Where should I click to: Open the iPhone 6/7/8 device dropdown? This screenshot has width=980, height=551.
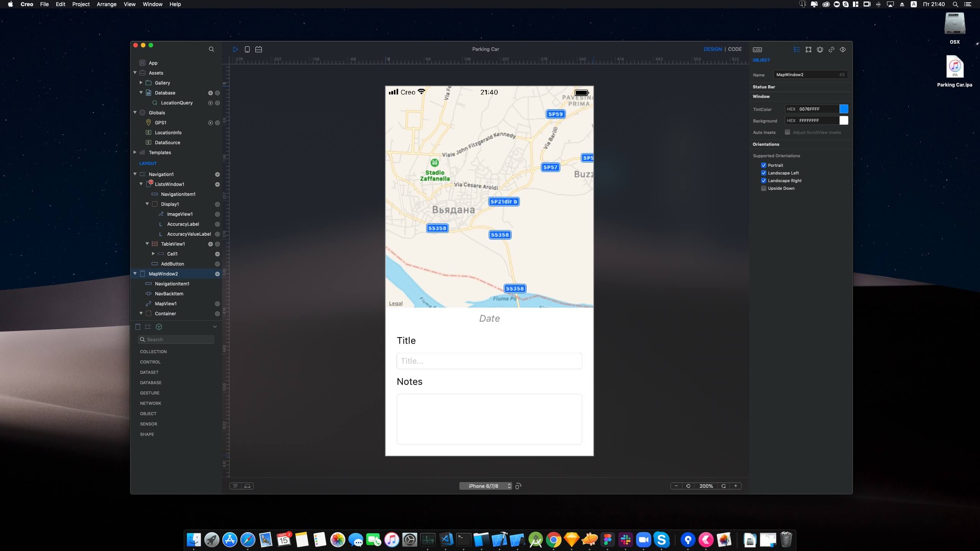pyautogui.click(x=485, y=486)
